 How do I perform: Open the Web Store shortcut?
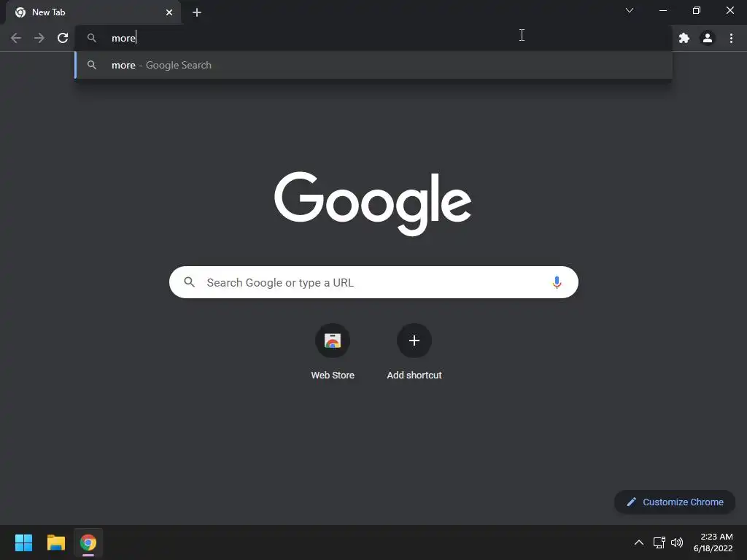[333, 341]
